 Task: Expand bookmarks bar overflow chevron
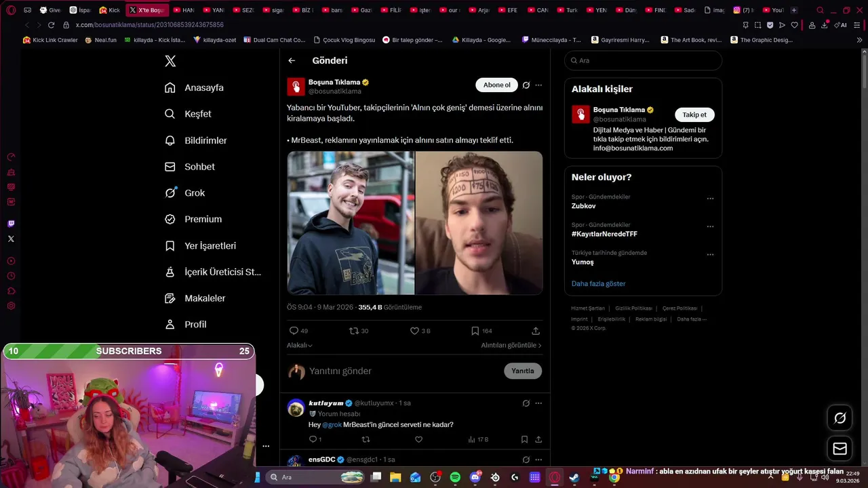click(x=859, y=40)
